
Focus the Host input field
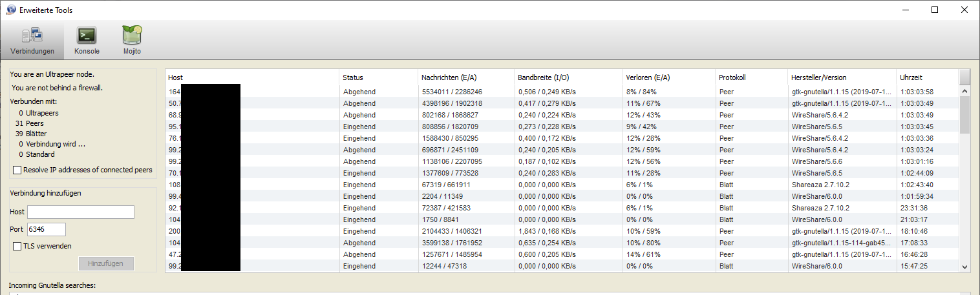tap(81, 212)
